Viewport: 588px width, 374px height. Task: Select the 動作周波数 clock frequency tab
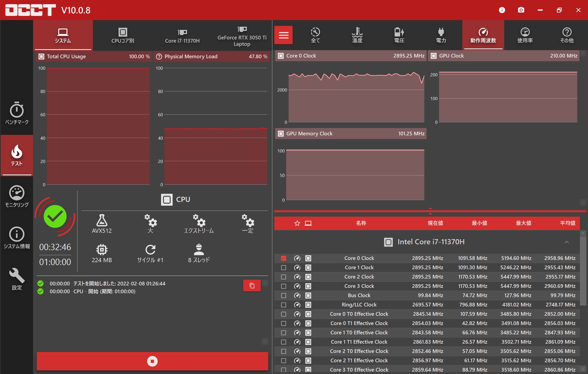click(x=483, y=35)
